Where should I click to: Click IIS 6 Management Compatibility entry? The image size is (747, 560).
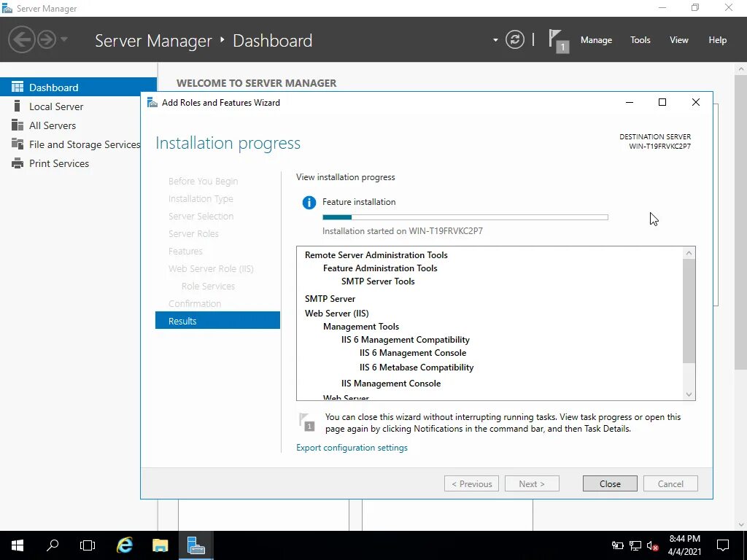coord(405,340)
